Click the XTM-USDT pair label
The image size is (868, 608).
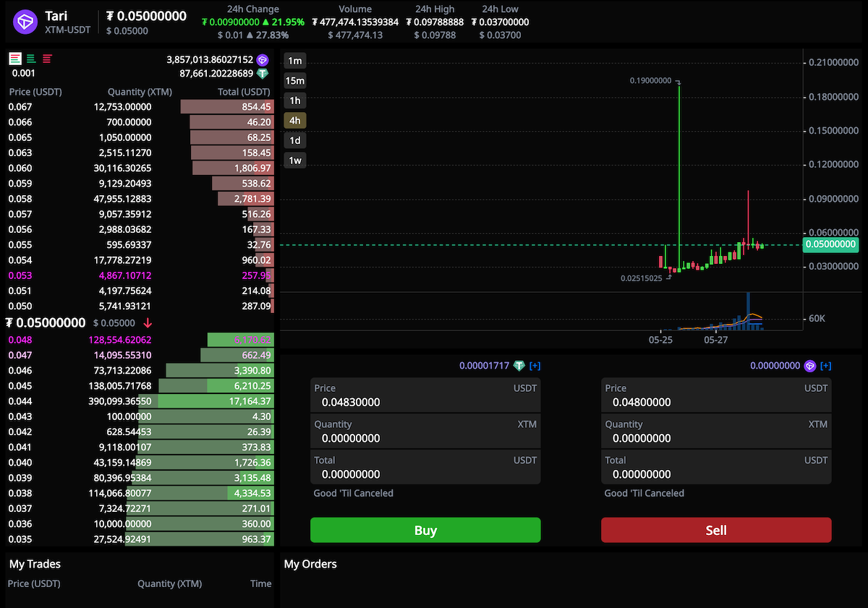[x=69, y=31]
